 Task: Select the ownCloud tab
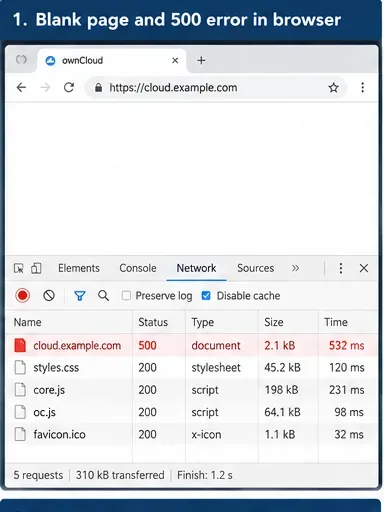click(112, 61)
